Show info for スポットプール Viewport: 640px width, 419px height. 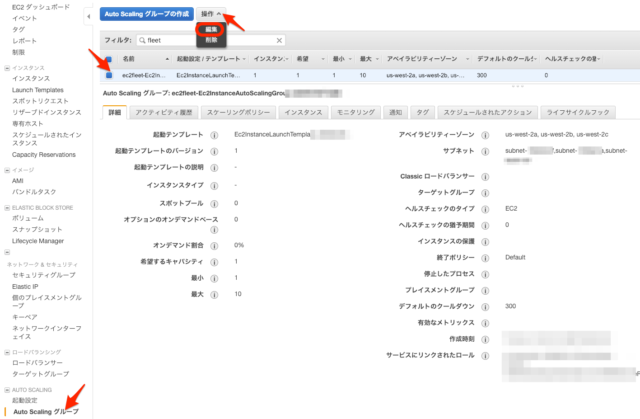214,204
